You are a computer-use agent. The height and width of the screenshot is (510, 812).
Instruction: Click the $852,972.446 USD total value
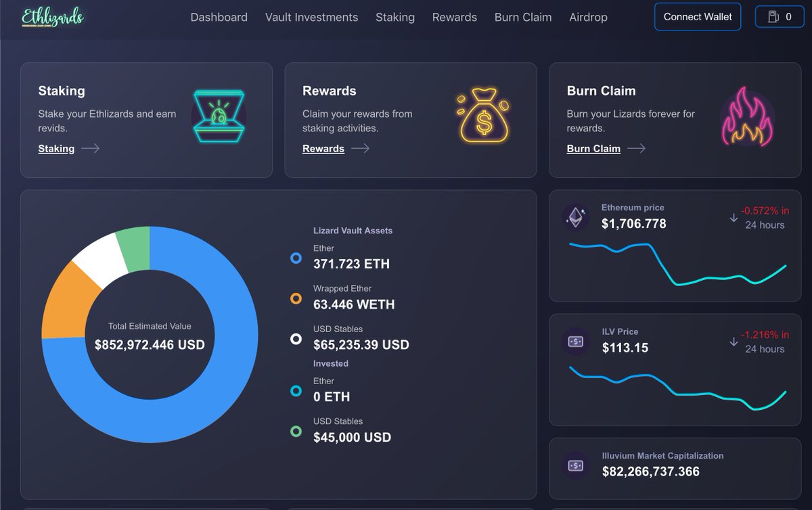150,345
